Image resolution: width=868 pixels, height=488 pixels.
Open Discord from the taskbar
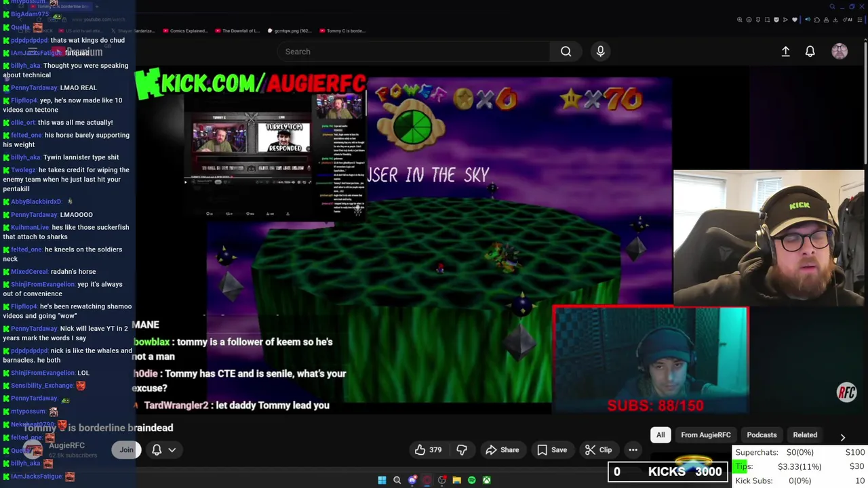(x=412, y=481)
